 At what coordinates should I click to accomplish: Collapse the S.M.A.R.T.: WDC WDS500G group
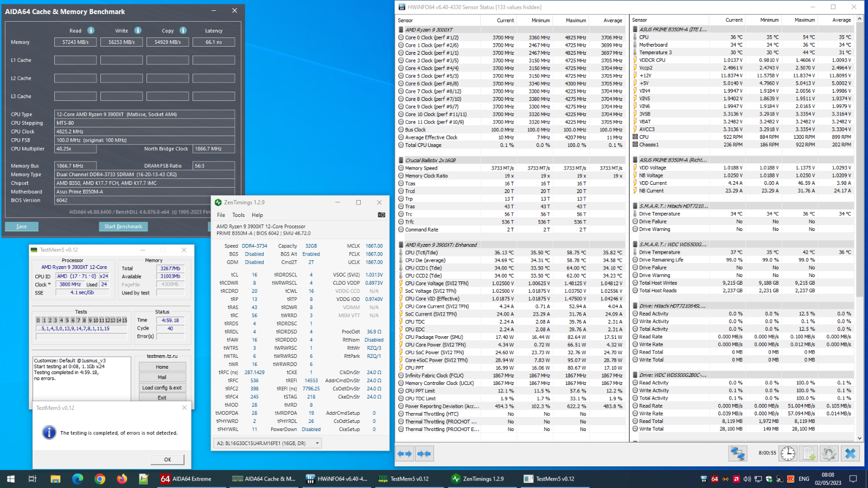[x=635, y=245]
